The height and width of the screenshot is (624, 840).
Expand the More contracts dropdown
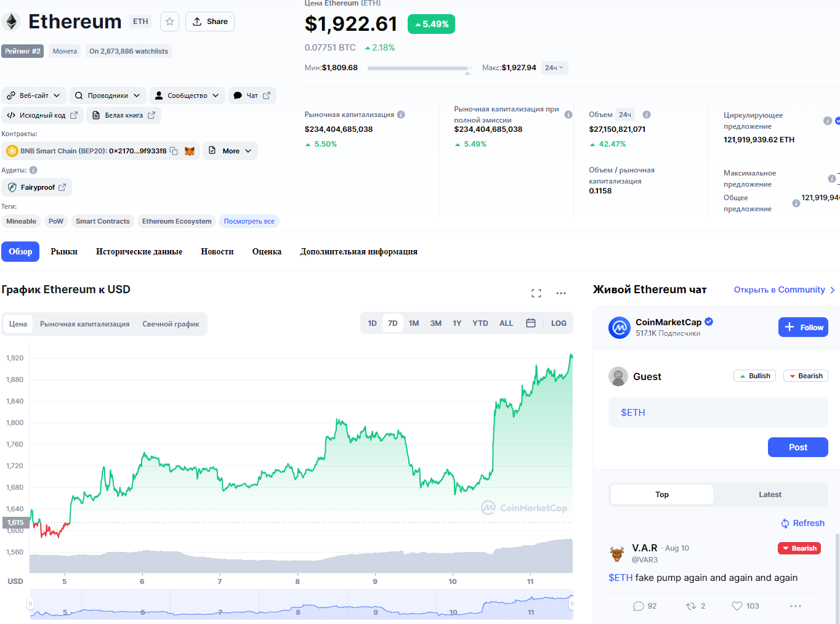[230, 151]
